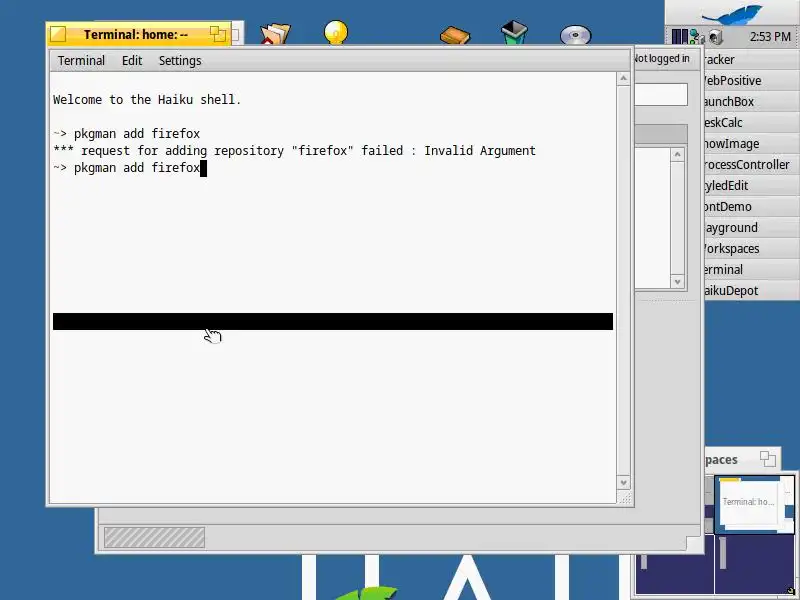Click the background window's scroll down arrow
This screenshot has height=600, width=800.
(x=678, y=282)
